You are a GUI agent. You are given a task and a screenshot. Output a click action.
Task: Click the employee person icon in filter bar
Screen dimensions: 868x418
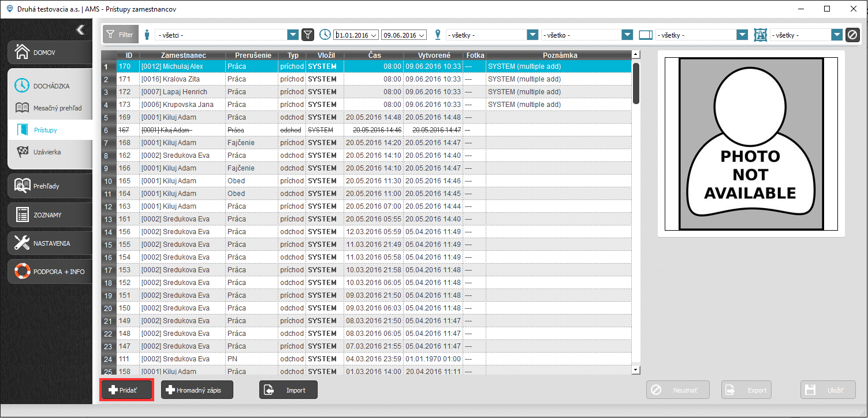coord(147,35)
